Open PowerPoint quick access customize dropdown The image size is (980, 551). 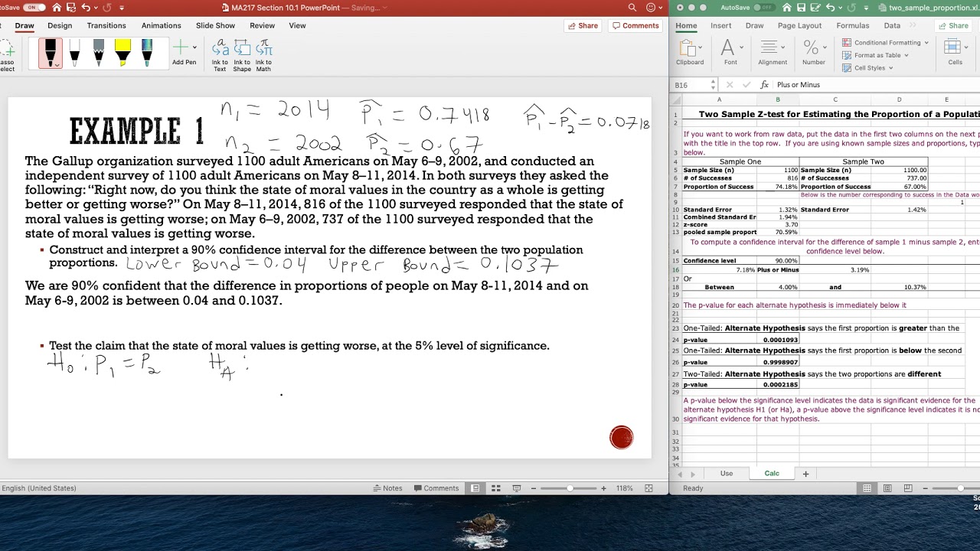(122, 8)
